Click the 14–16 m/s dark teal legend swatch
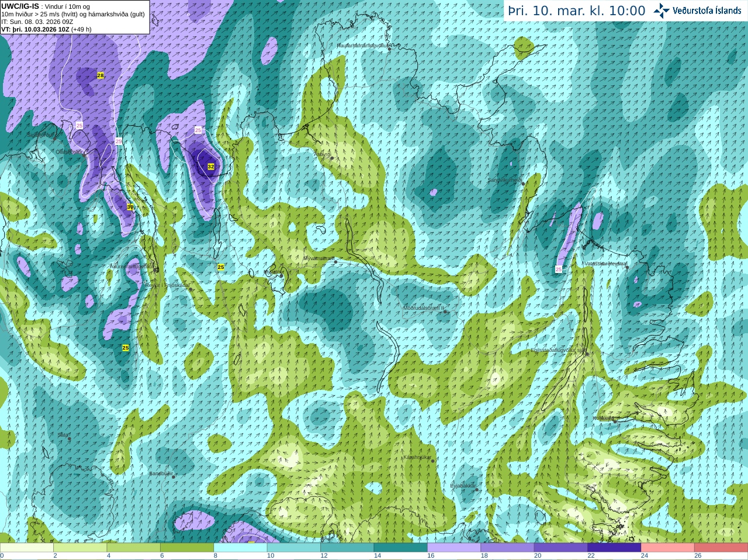The height and width of the screenshot is (560, 748). pos(401,548)
